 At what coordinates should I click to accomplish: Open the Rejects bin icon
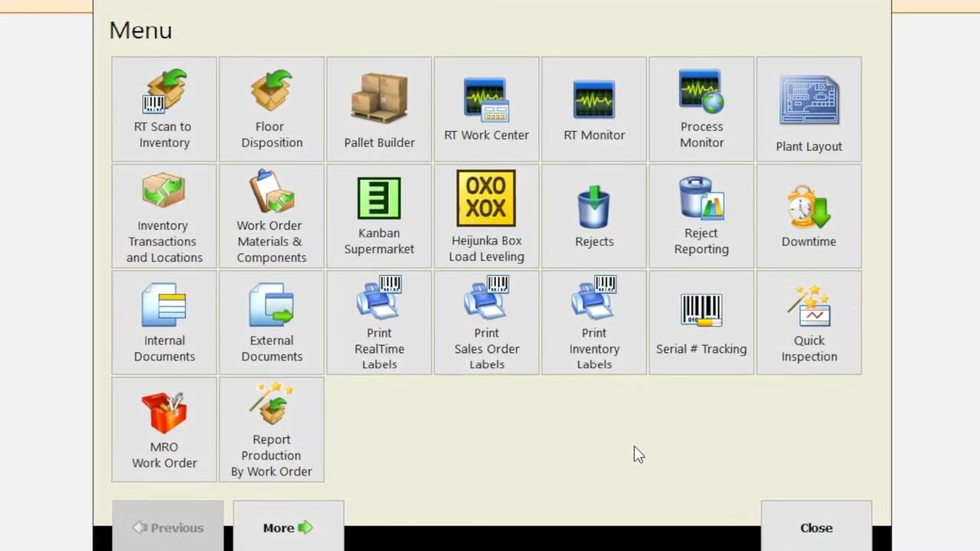594,217
